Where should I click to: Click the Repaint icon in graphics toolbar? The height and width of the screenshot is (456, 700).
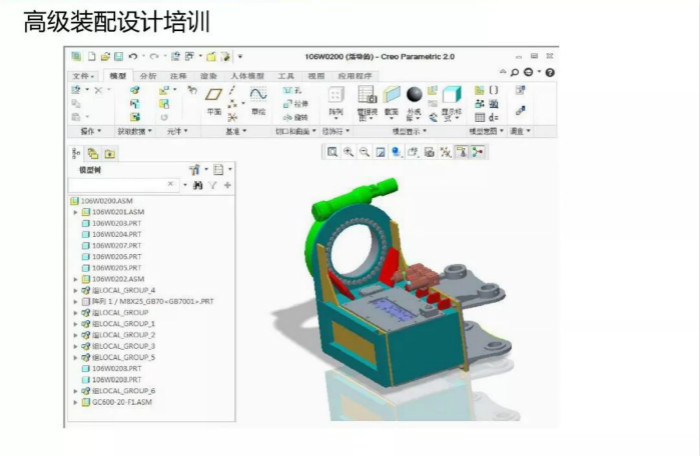coord(380,152)
